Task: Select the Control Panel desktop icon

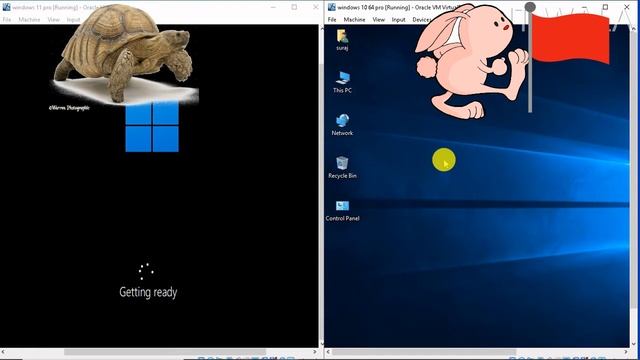Action: 342,211
